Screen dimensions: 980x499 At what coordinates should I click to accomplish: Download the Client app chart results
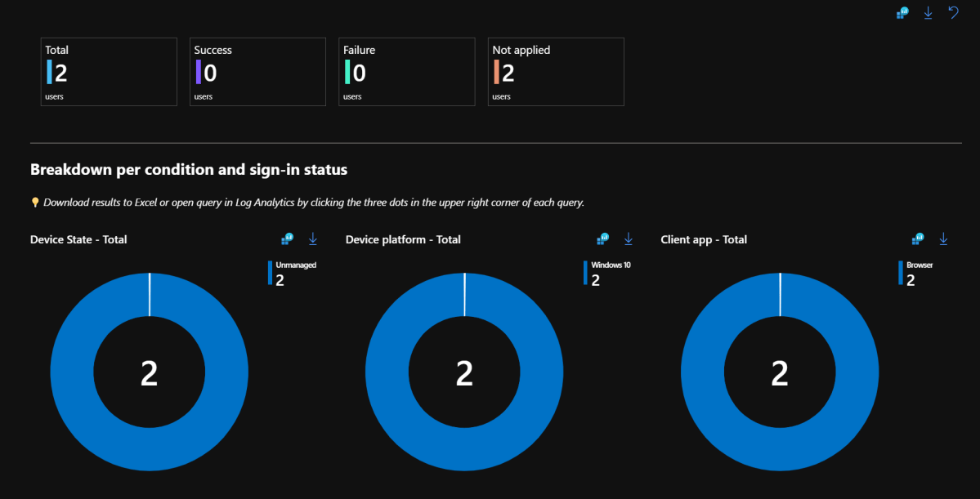[x=943, y=238]
